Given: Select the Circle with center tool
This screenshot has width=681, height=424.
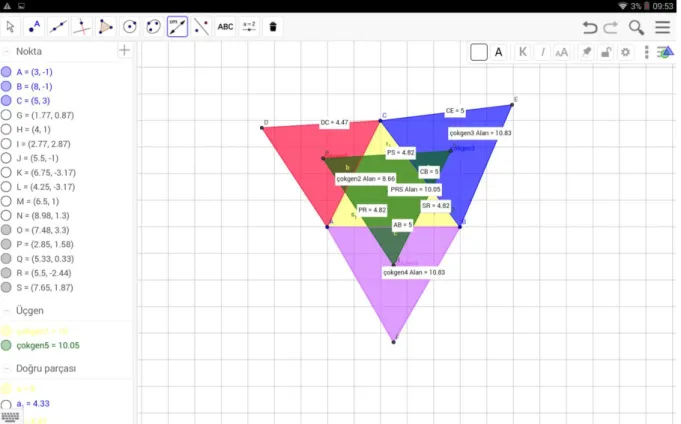Looking at the screenshot, I should pos(129,27).
